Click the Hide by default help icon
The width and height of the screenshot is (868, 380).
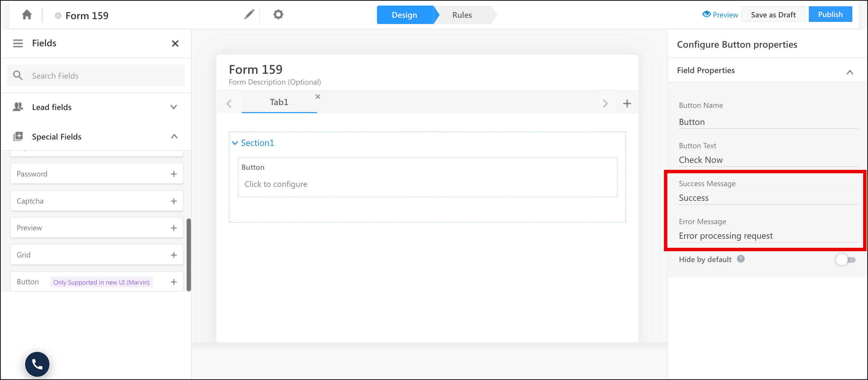[741, 259]
